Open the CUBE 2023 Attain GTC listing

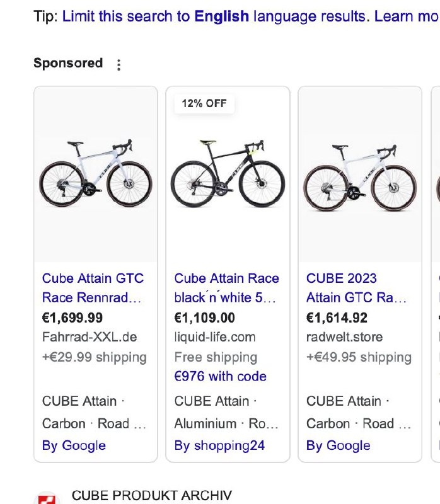[x=357, y=287]
